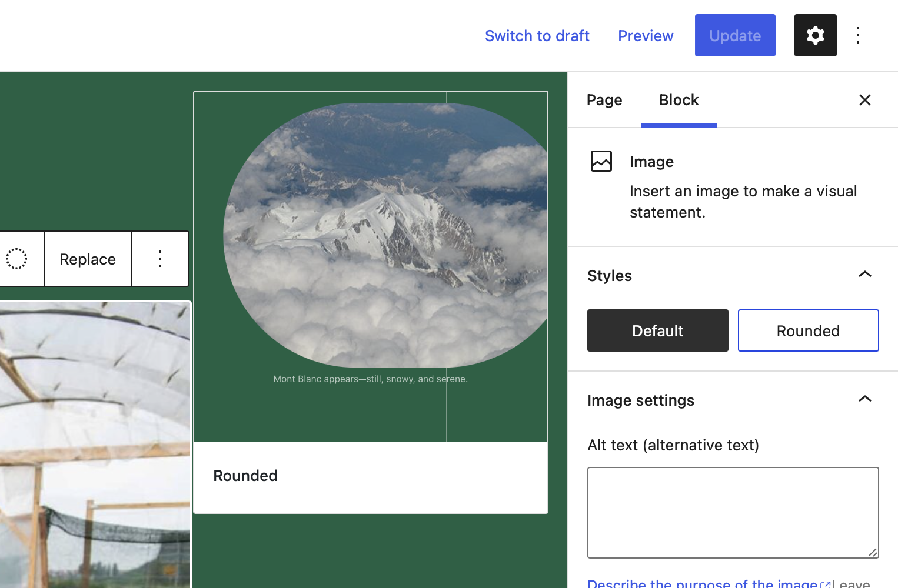This screenshot has height=588, width=898.
Task: Open the Preview link
Action: click(x=646, y=35)
